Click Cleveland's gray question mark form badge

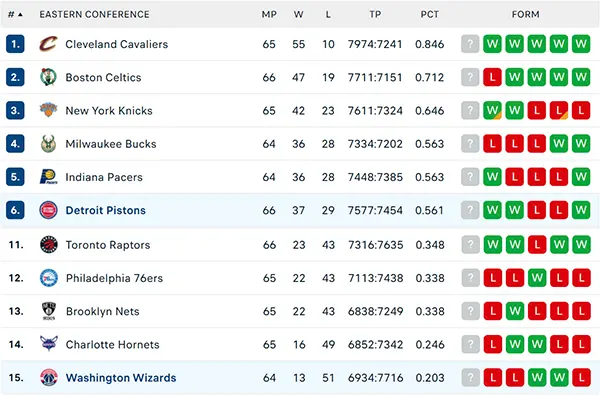[470, 44]
